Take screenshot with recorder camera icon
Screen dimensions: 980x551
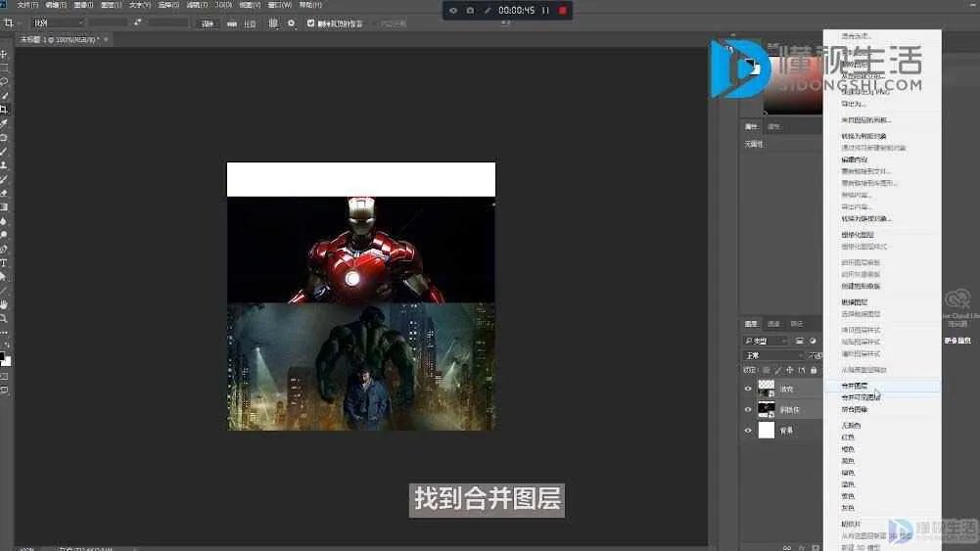point(470,11)
